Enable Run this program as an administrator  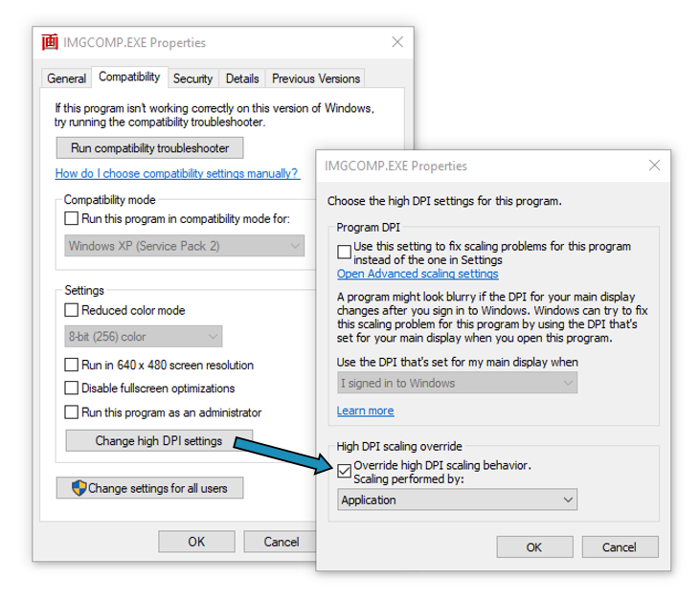point(72,412)
